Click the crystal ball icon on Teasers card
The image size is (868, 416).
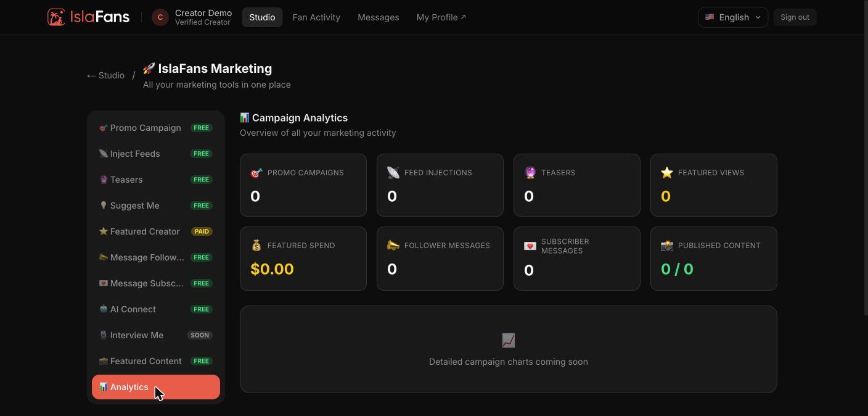pos(530,173)
